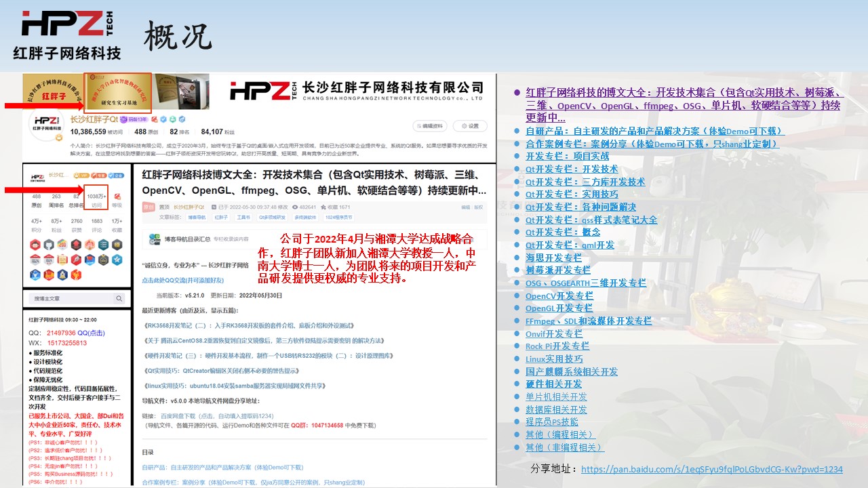Screen dimensions: 868x488
Task: Open the Qt开发专栏：qss样式表笔记大全 link
Action: (x=591, y=220)
